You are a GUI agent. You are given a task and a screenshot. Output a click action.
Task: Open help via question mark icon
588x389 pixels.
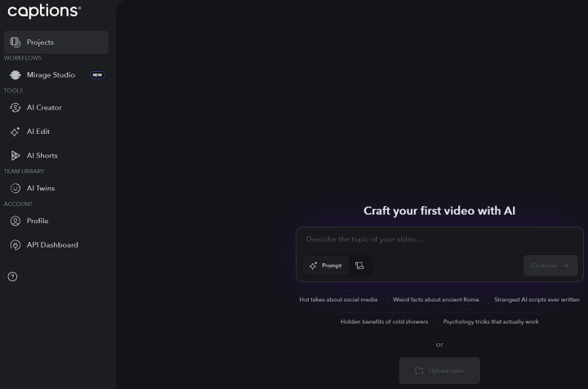pos(12,276)
